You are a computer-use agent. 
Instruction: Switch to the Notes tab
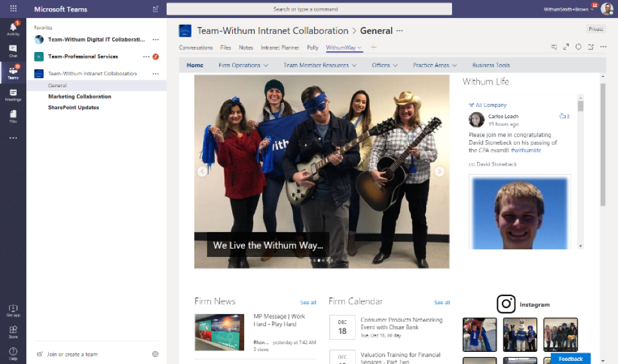tap(246, 47)
